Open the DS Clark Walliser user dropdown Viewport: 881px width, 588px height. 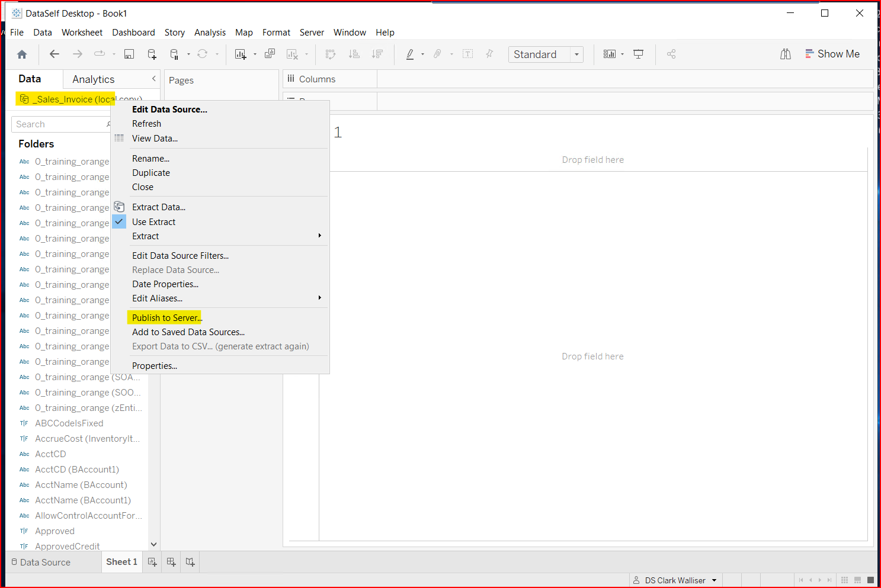click(675, 580)
